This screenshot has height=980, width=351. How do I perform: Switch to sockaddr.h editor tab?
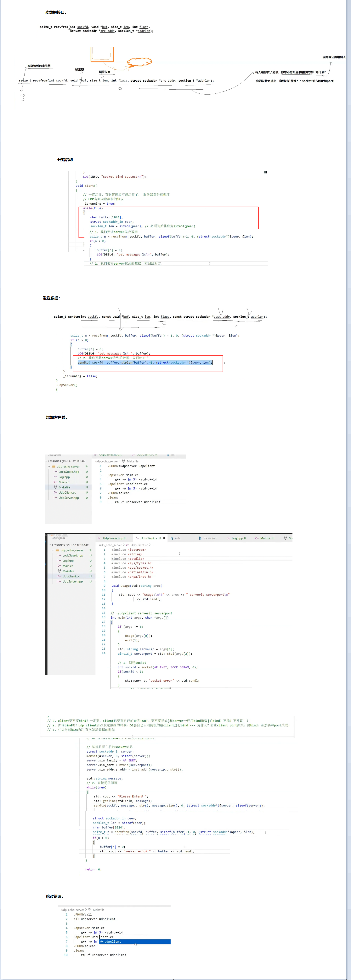click(x=208, y=538)
